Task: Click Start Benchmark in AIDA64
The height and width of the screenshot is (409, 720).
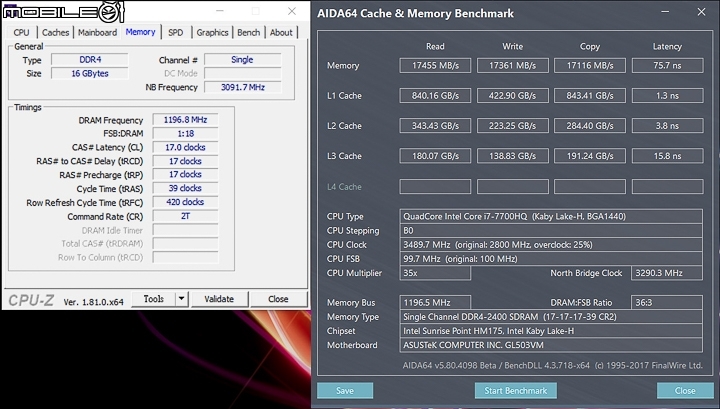Action: 516,391
